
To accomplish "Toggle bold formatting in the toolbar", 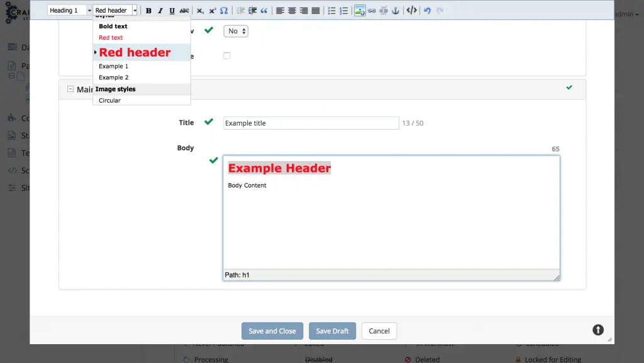I will pos(148,11).
